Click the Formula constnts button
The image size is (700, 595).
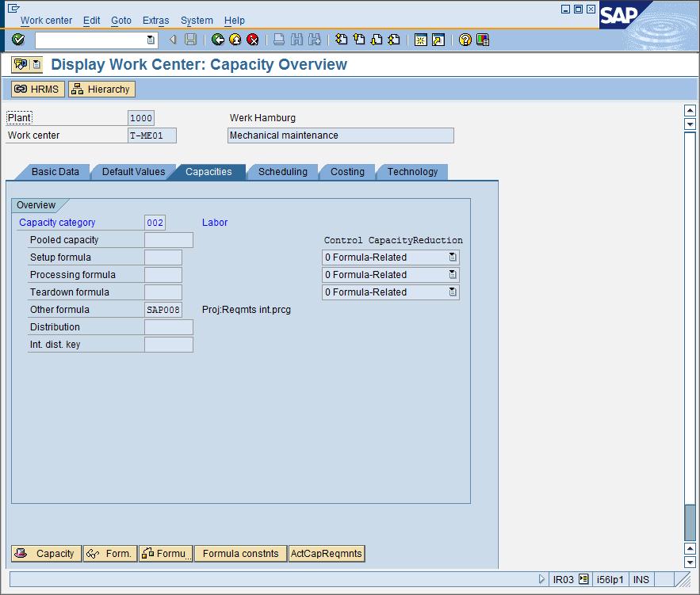click(x=241, y=554)
